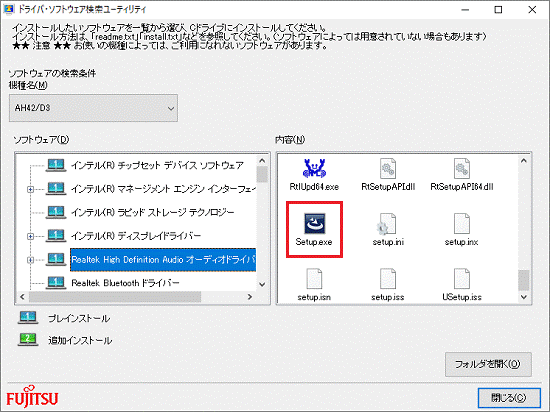
Task: Click the 閉じる(C) button
Action: (x=509, y=398)
